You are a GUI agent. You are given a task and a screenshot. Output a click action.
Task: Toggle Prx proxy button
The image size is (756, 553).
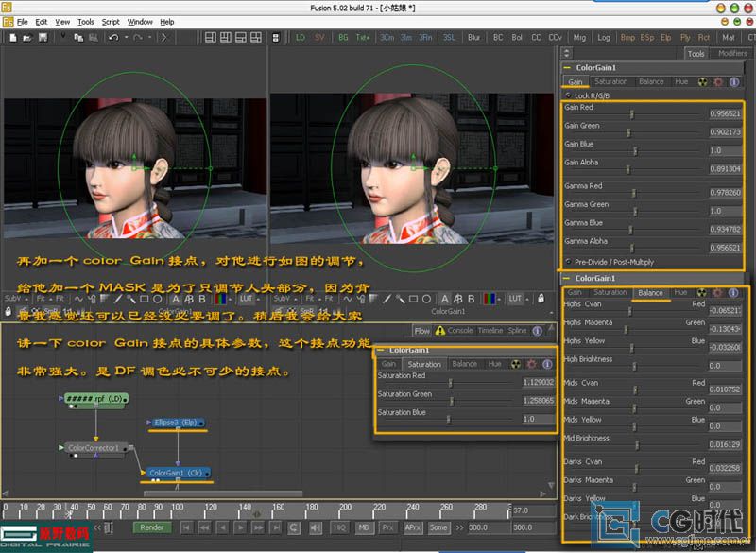pyautogui.click(x=387, y=527)
